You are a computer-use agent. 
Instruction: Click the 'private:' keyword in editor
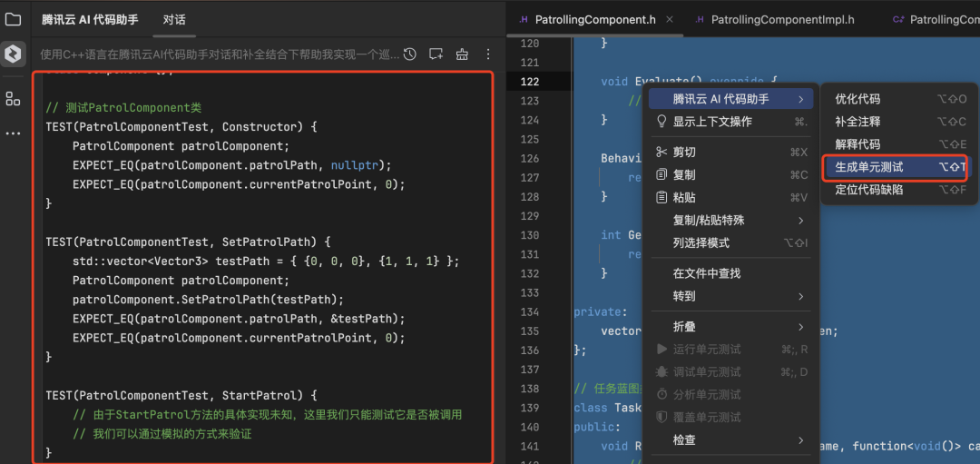600,312
